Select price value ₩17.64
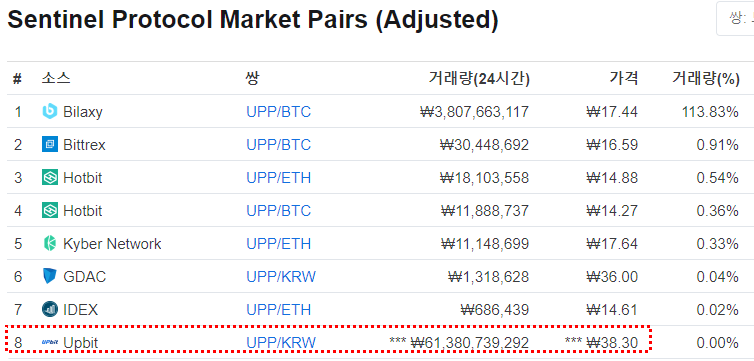The image size is (754, 361). point(612,244)
